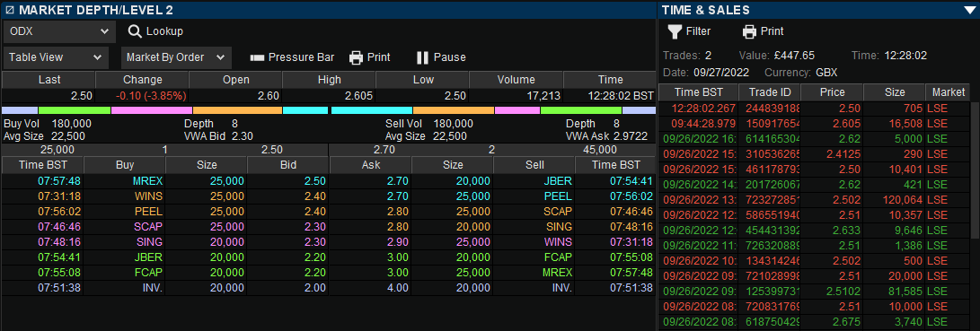This screenshot has width=980, height=331.
Task: Click the Trade ID column header
Action: [770, 92]
